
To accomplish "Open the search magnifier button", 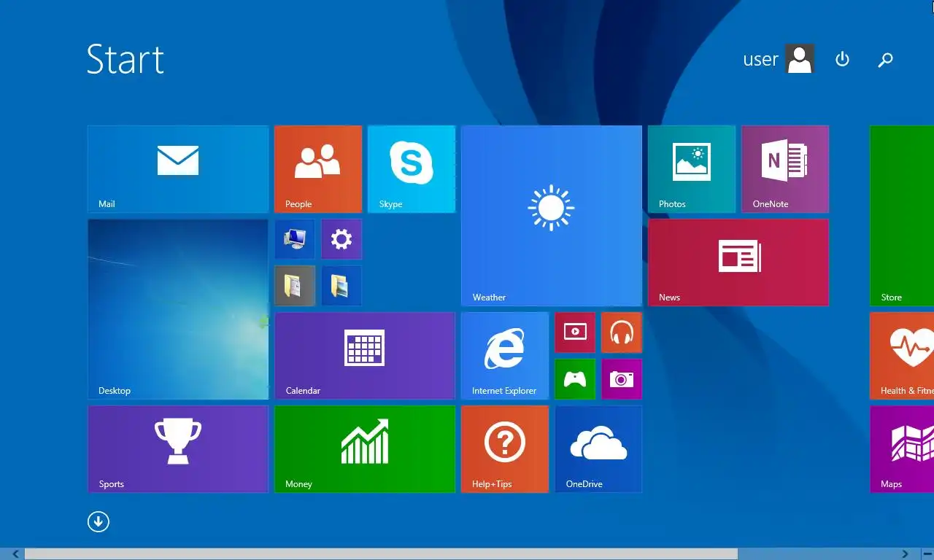I will click(885, 60).
